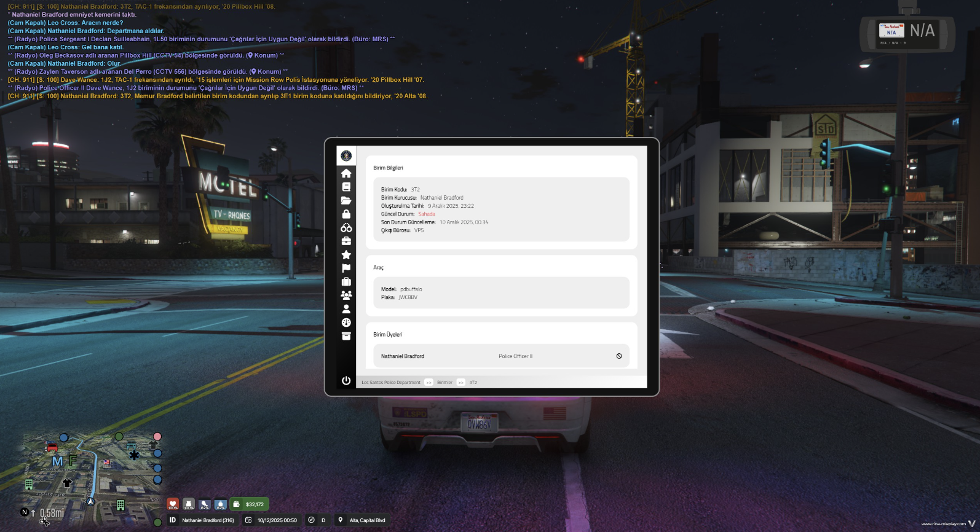Click the '0.58mi' distance readout on minimap
Viewport: 980px width, 532px height.
[52, 513]
